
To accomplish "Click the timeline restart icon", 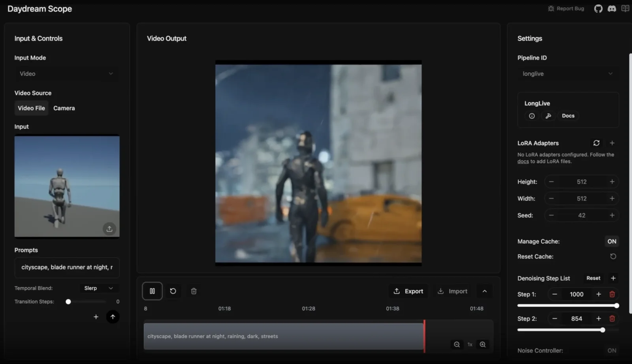I will [173, 291].
